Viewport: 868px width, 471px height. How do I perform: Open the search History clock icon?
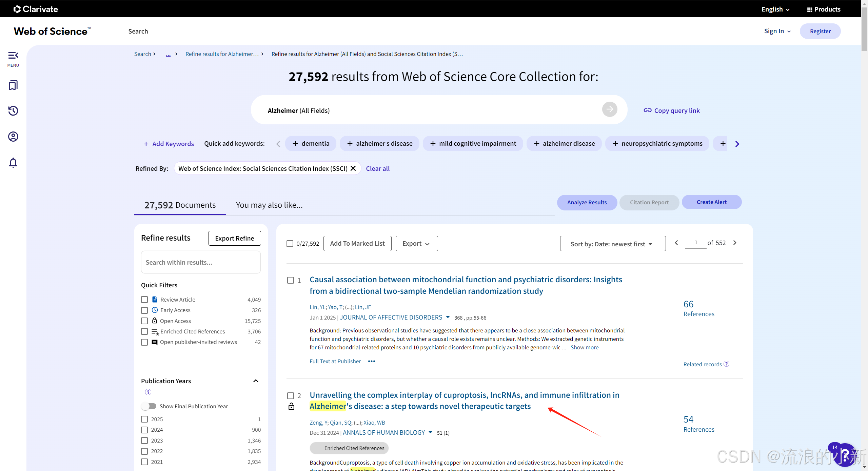[13, 111]
